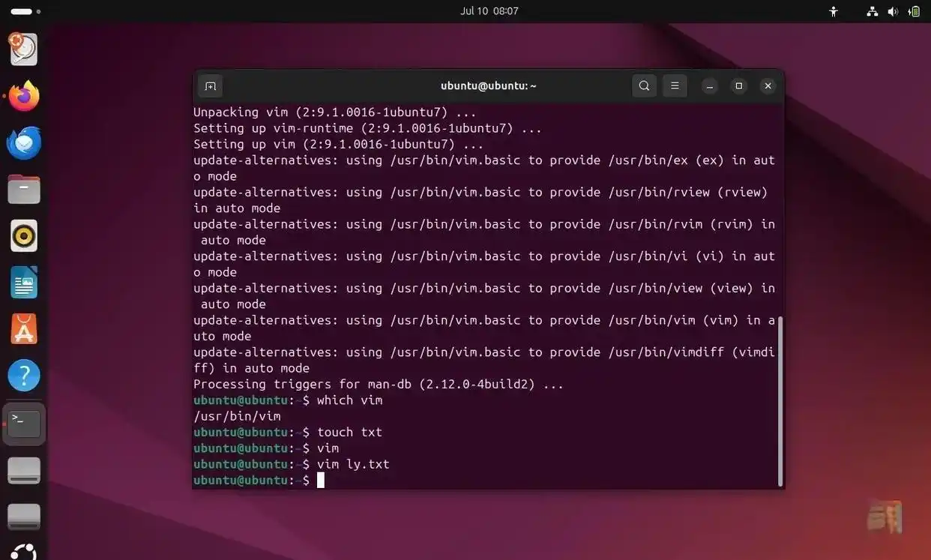Screen dimensions: 931x560
Task: Click the battery status icon
Action: [x=914, y=11]
